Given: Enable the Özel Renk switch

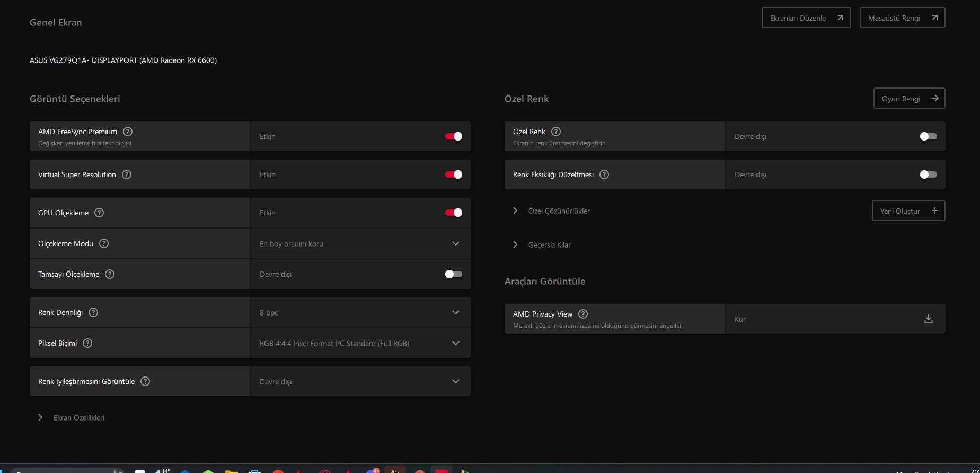Looking at the screenshot, I should coord(929,136).
